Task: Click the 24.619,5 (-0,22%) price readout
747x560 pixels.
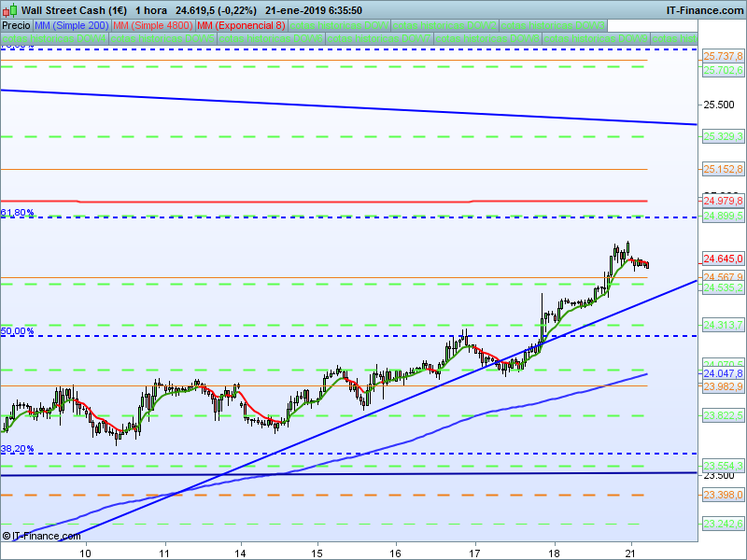Action: click(216, 10)
